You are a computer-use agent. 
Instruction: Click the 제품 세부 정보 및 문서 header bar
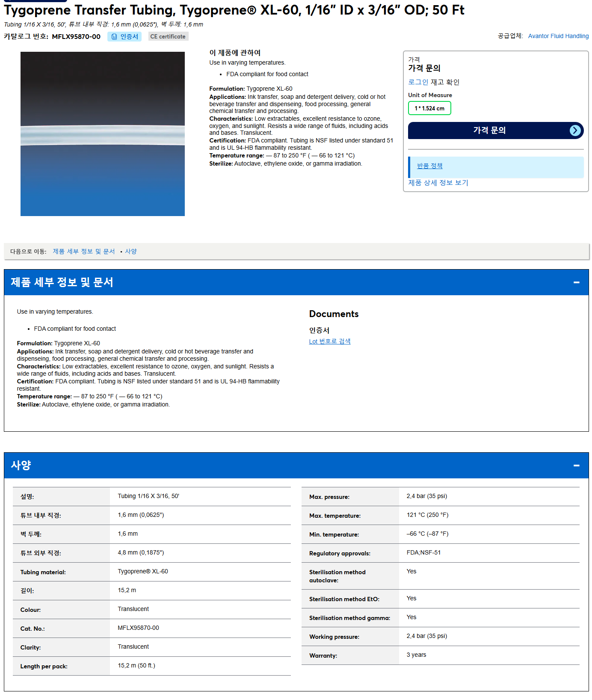(x=296, y=282)
